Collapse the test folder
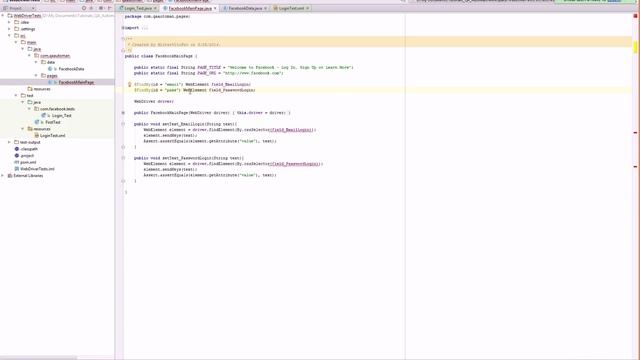Screen dimensions: 640x360 pyautogui.click(x=16, y=96)
